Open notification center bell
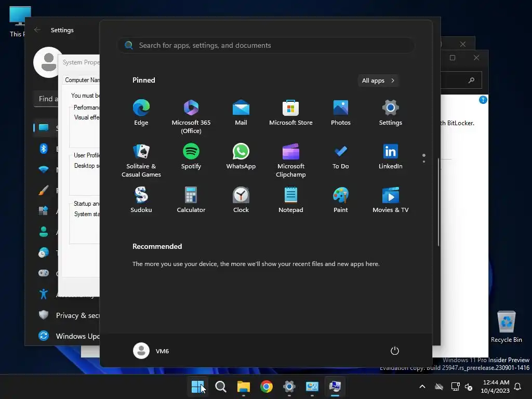This screenshot has height=399, width=532. pos(518,387)
